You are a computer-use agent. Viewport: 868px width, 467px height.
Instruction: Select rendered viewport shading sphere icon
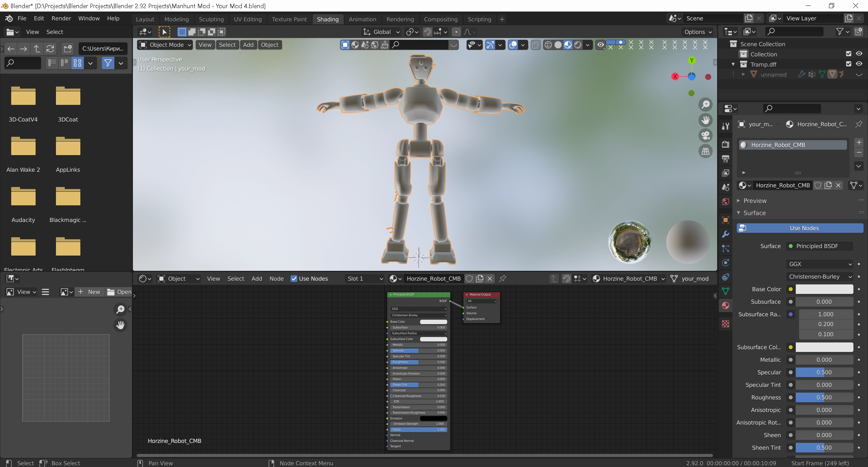[x=578, y=45]
